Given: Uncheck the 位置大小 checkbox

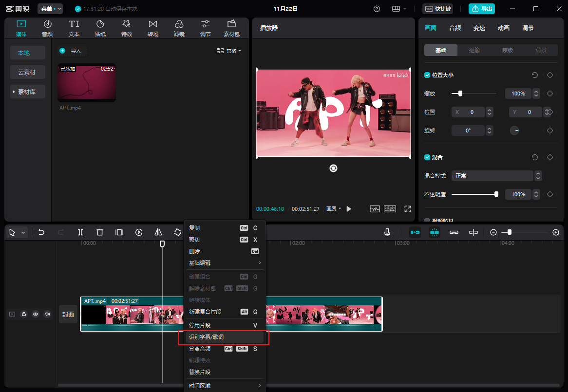Looking at the screenshot, I should tap(427, 75).
